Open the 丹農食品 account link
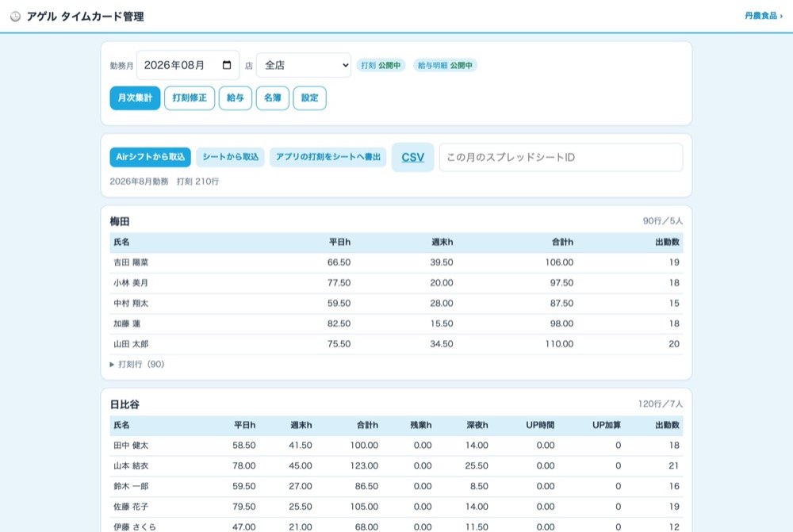793x532 pixels. coord(764,16)
